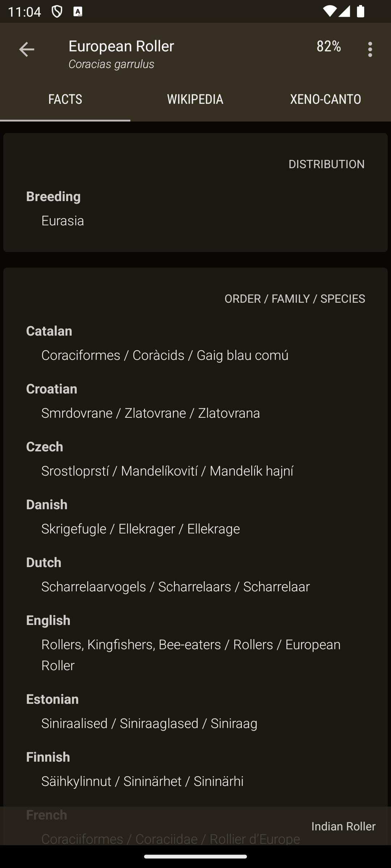The width and height of the screenshot is (391, 868).
Task: Tap the Android home gesture bar
Action: pos(195,856)
